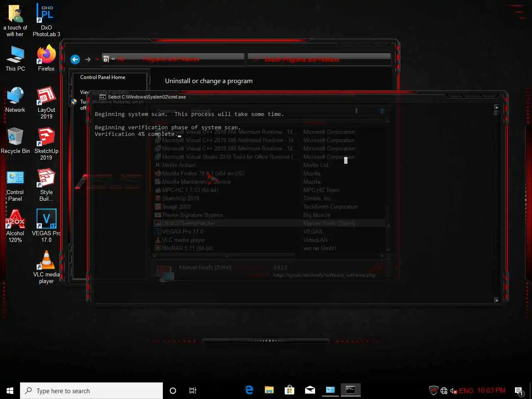532x399 pixels.
Task: Click the 'Beginning verification phase' output line
Action: (x=168, y=128)
